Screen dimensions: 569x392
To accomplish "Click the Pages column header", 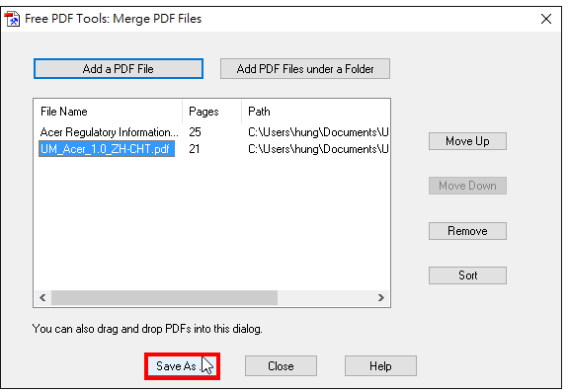I will [212, 112].
